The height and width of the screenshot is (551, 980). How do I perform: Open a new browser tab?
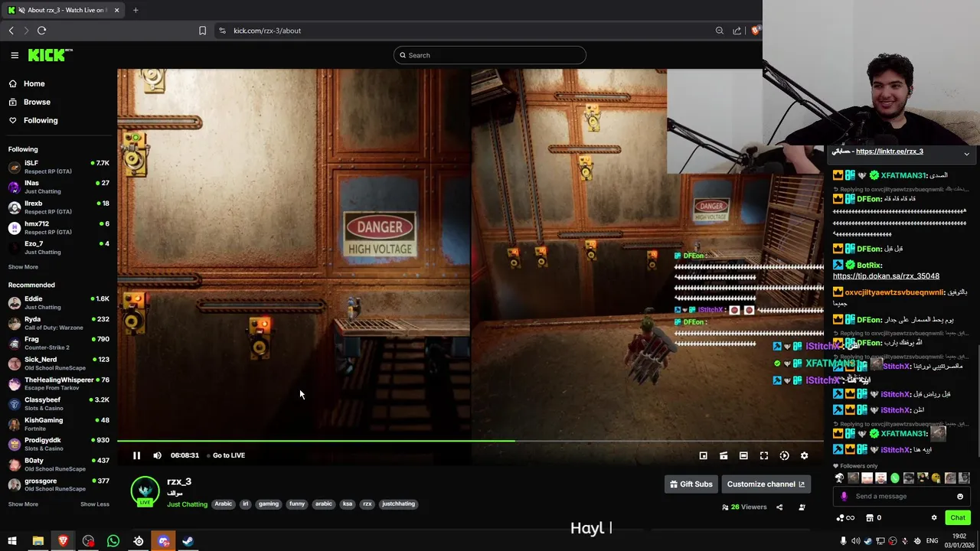pyautogui.click(x=136, y=10)
